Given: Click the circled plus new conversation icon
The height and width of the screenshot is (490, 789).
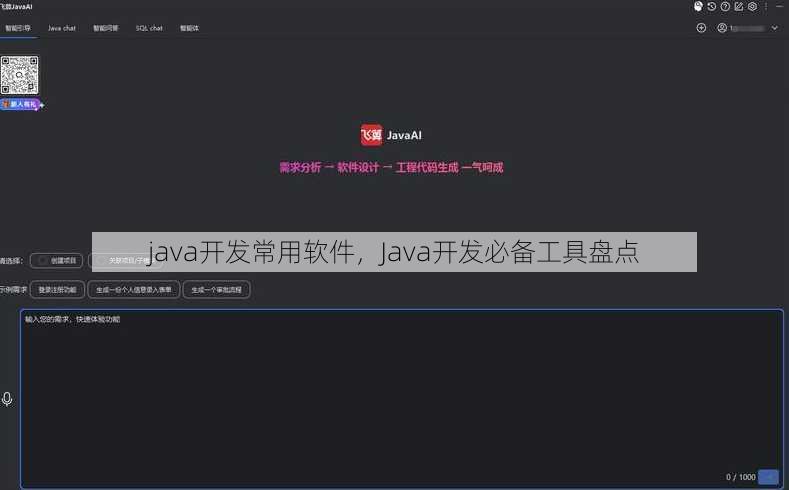Looking at the screenshot, I should pyautogui.click(x=701, y=28).
